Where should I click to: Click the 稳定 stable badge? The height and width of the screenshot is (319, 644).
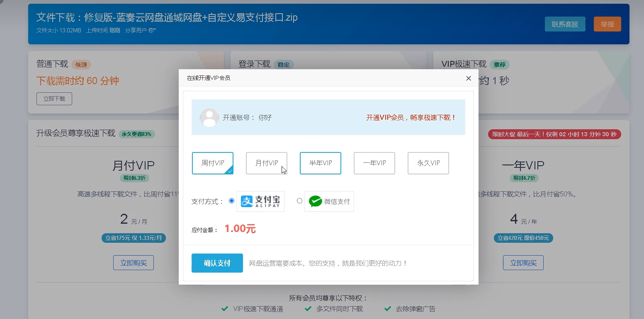point(284,65)
